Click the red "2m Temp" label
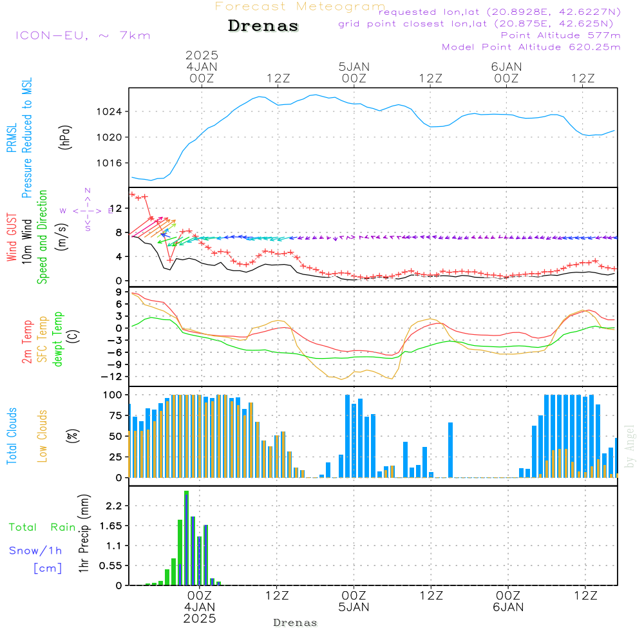This screenshot has width=644, height=644. point(26,342)
